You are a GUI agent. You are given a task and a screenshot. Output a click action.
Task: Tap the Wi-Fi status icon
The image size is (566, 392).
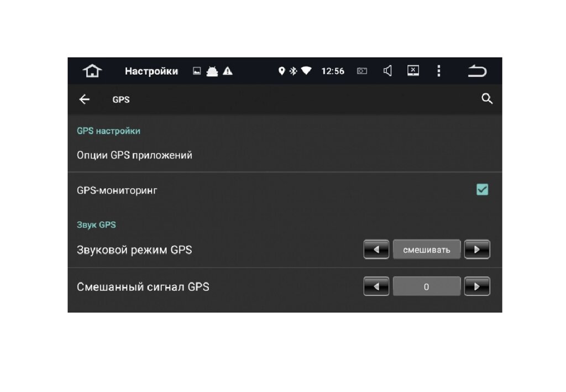[x=306, y=71]
